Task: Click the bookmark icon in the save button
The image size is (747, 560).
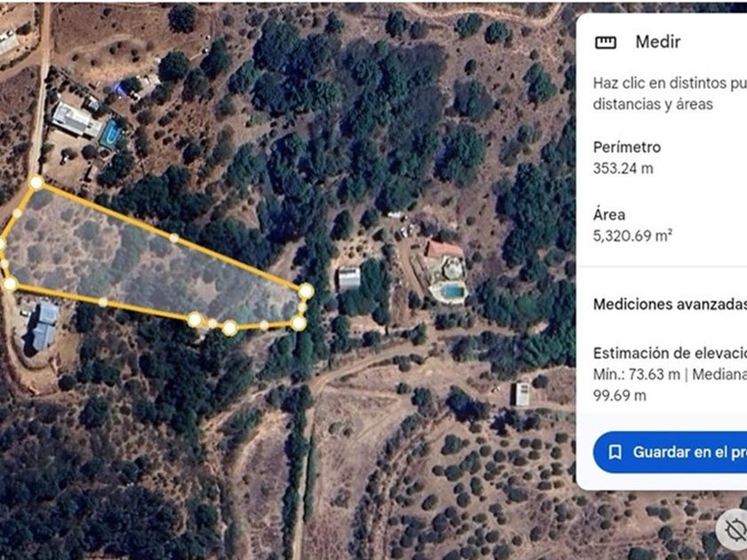Action: (x=615, y=452)
